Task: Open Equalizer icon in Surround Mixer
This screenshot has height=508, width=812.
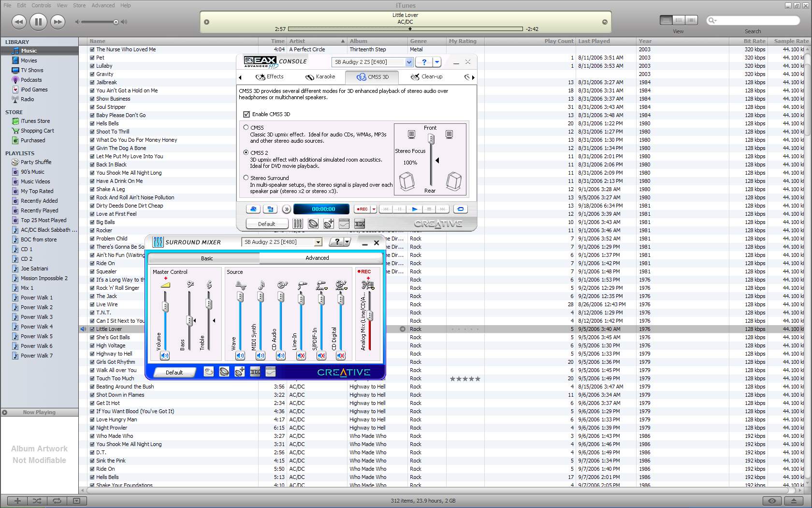Action: click(x=271, y=372)
